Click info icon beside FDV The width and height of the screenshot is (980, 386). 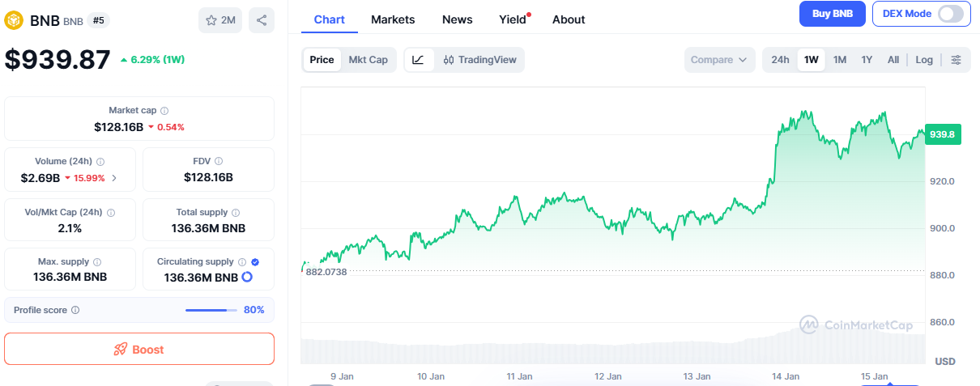point(219,162)
